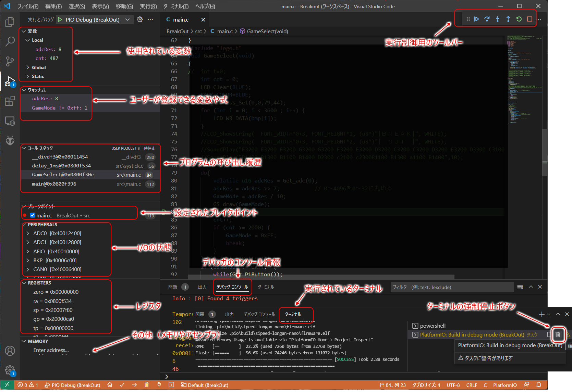Expand the AFIO peripheral

point(56,251)
